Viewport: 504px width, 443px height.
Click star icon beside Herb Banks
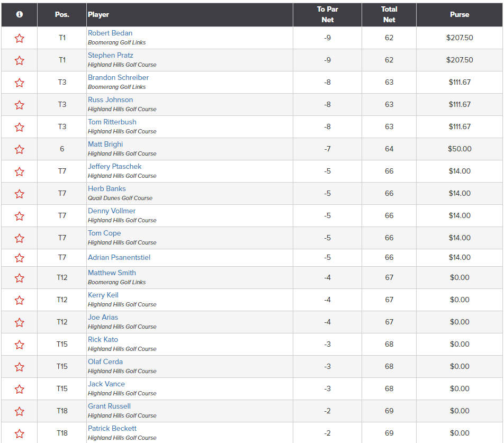coord(20,194)
